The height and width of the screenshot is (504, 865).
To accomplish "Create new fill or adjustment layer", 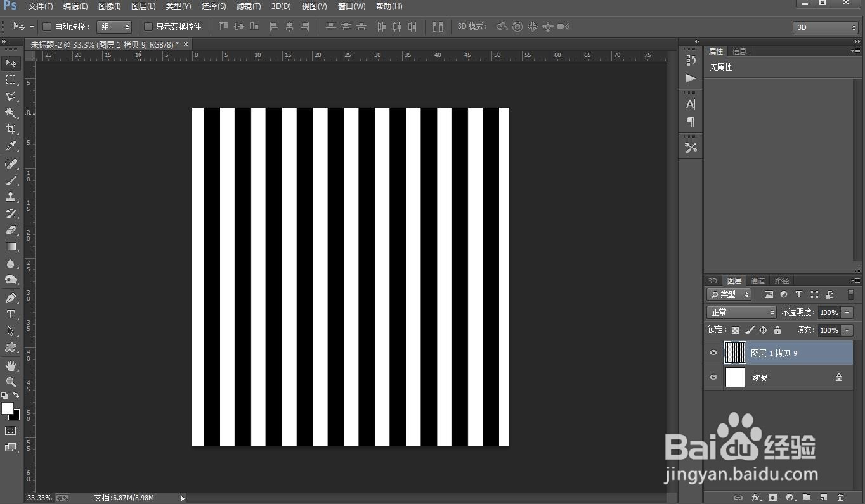I will (790, 498).
